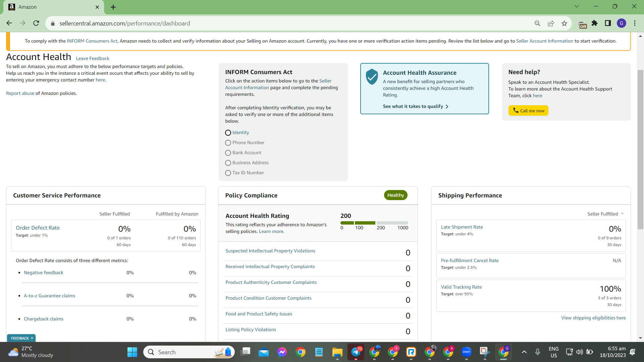
Task: Open Task View on the taskbar
Action: coord(246,352)
